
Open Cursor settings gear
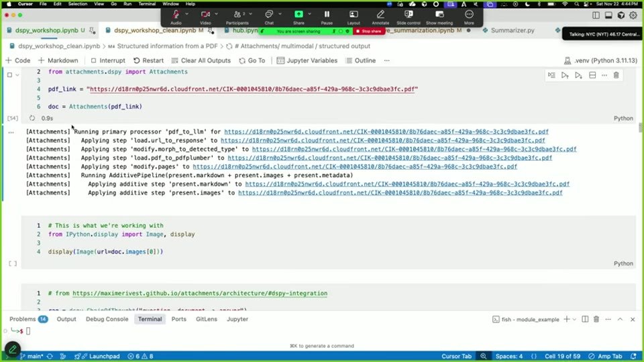coord(633,15)
